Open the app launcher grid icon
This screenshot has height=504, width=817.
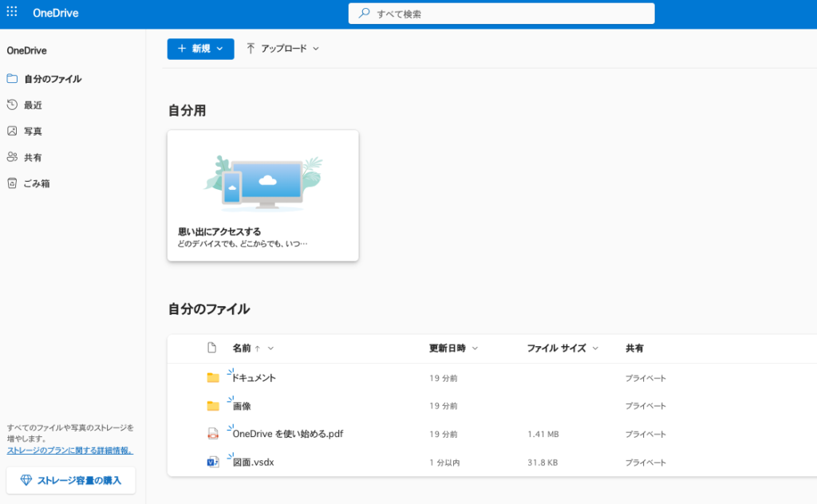[x=12, y=13]
